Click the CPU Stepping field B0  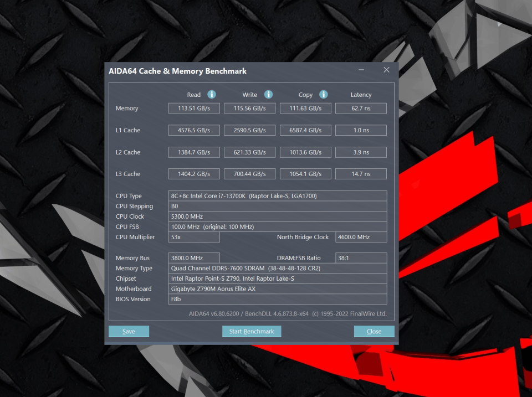(278, 206)
